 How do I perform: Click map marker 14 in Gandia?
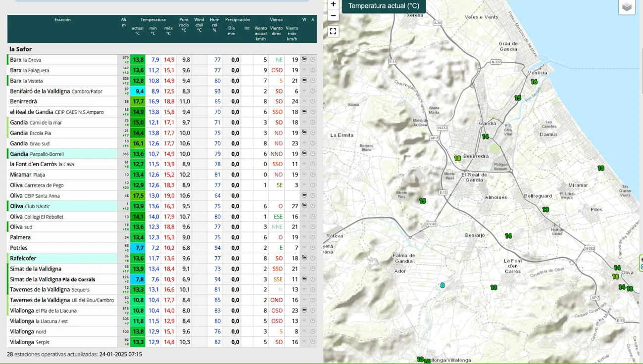[x=485, y=136]
